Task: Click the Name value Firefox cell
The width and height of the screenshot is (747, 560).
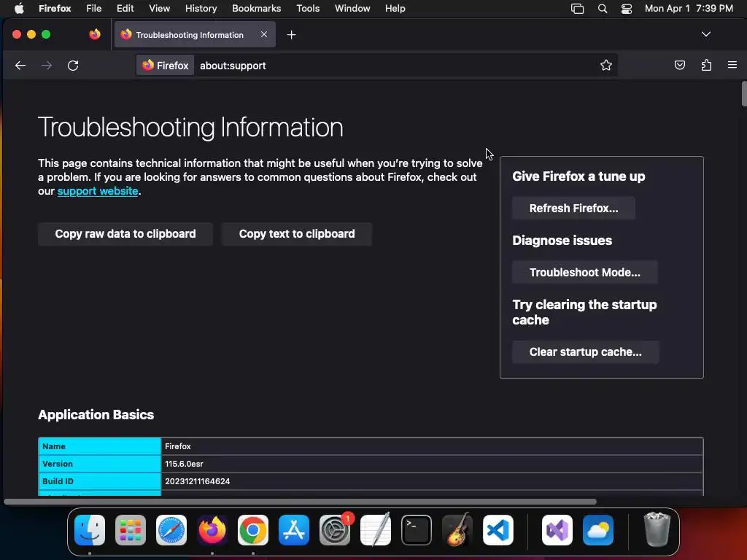Action: [432, 446]
